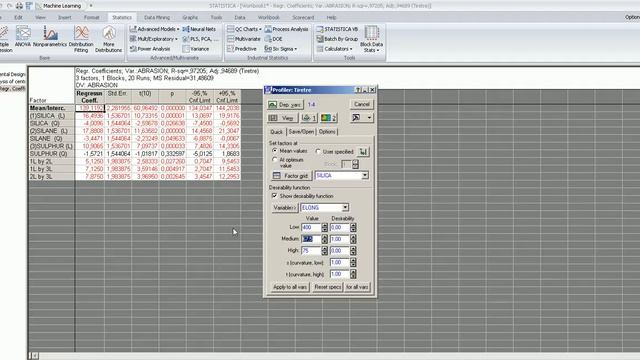Launch the Distribution Fitting tool

coord(81,39)
